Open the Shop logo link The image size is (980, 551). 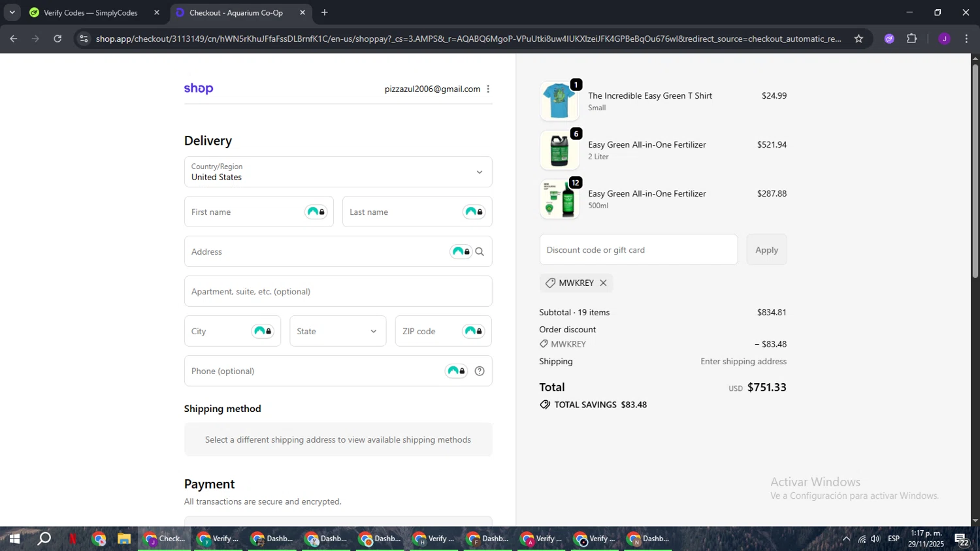199,89
